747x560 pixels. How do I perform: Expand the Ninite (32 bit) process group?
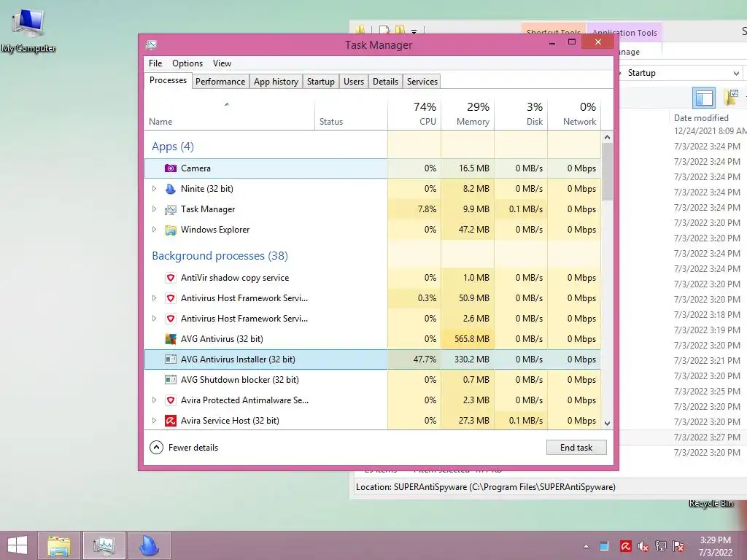tap(154, 189)
